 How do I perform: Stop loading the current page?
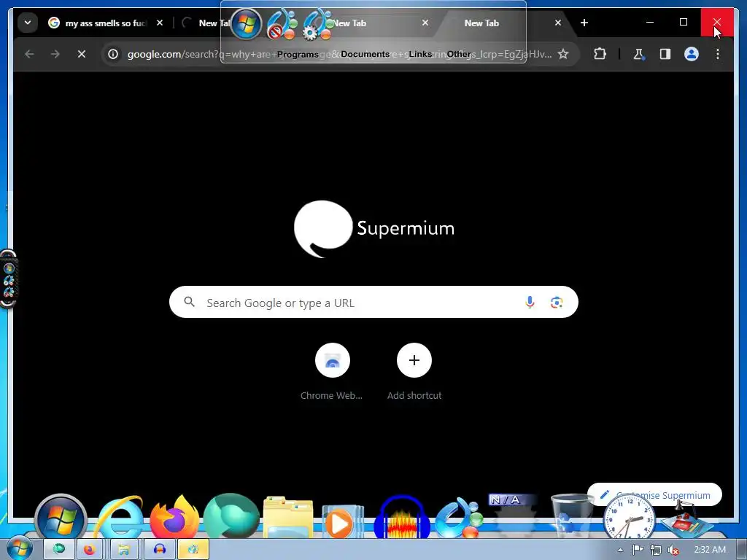pos(82,54)
